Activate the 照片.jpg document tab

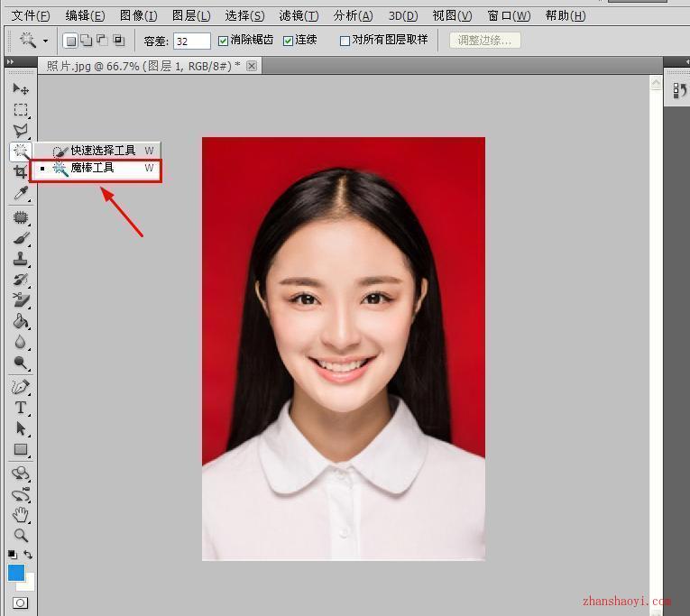(143, 66)
